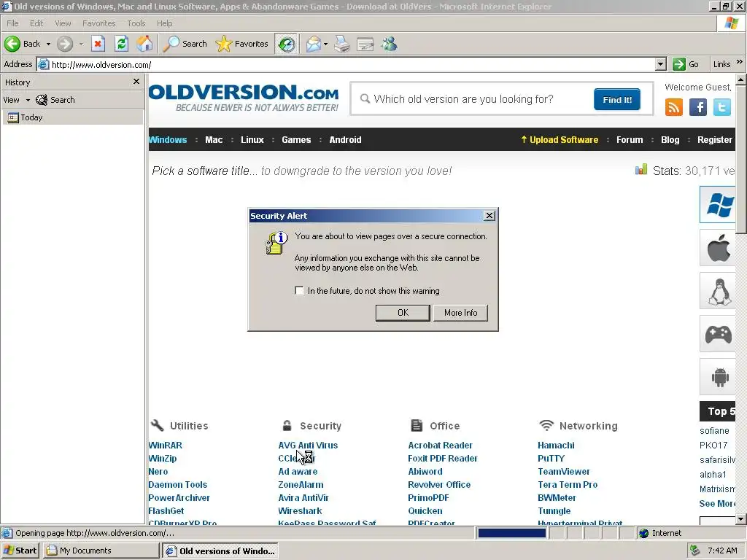The height and width of the screenshot is (560, 747).
Task: Expand the Links toolbar chevron
Action: coord(740,62)
